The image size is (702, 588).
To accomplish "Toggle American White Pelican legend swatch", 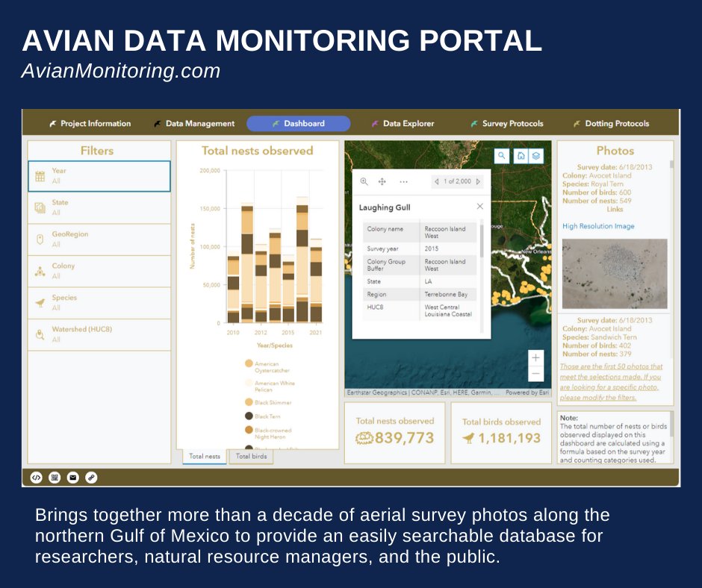I will point(249,383).
